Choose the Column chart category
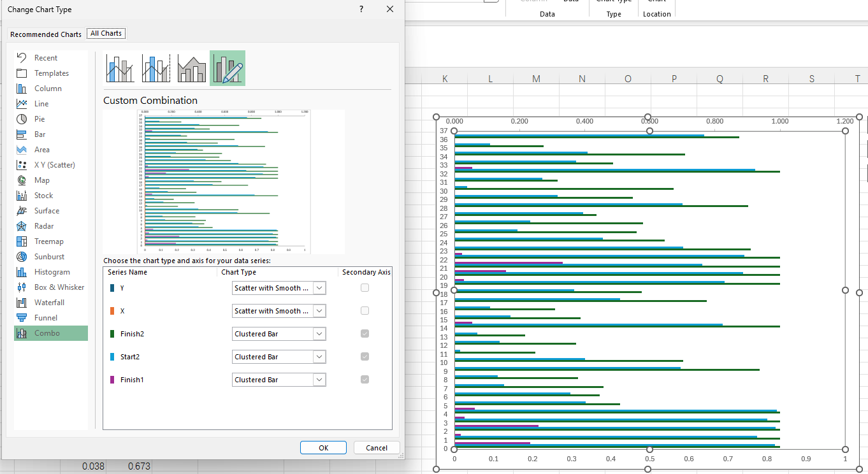The width and height of the screenshot is (868, 474). coord(51,89)
